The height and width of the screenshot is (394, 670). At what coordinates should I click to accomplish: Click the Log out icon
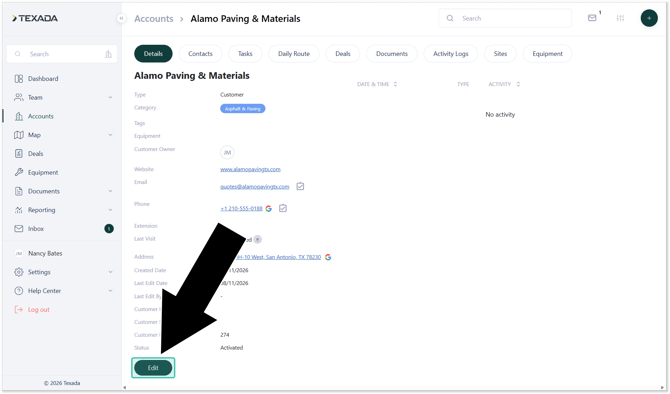[x=19, y=309]
